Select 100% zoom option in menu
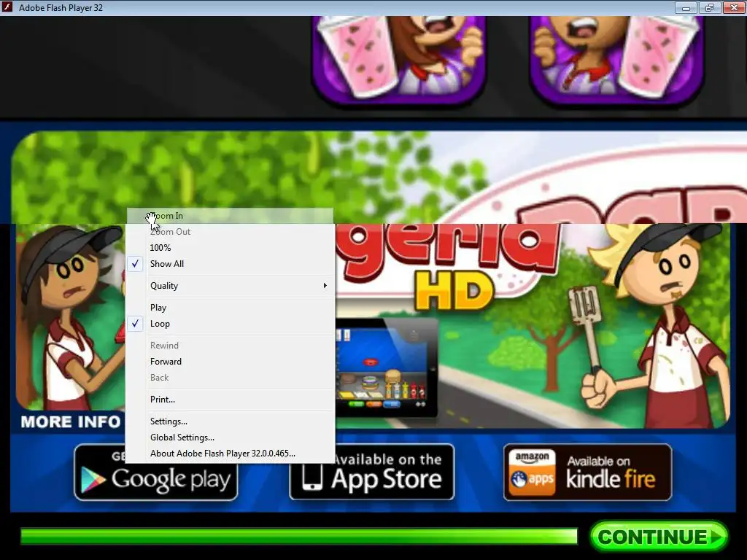This screenshot has width=747, height=560. tap(230, 248)
